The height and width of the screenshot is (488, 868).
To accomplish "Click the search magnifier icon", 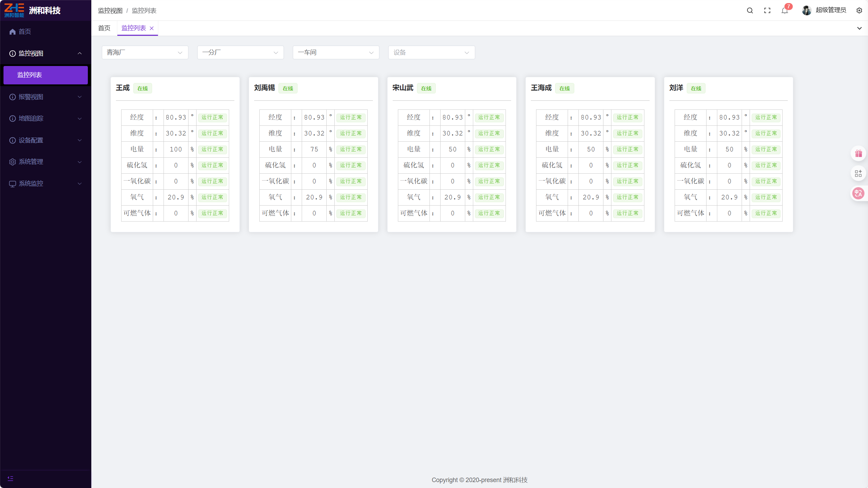I will point(750,10).
